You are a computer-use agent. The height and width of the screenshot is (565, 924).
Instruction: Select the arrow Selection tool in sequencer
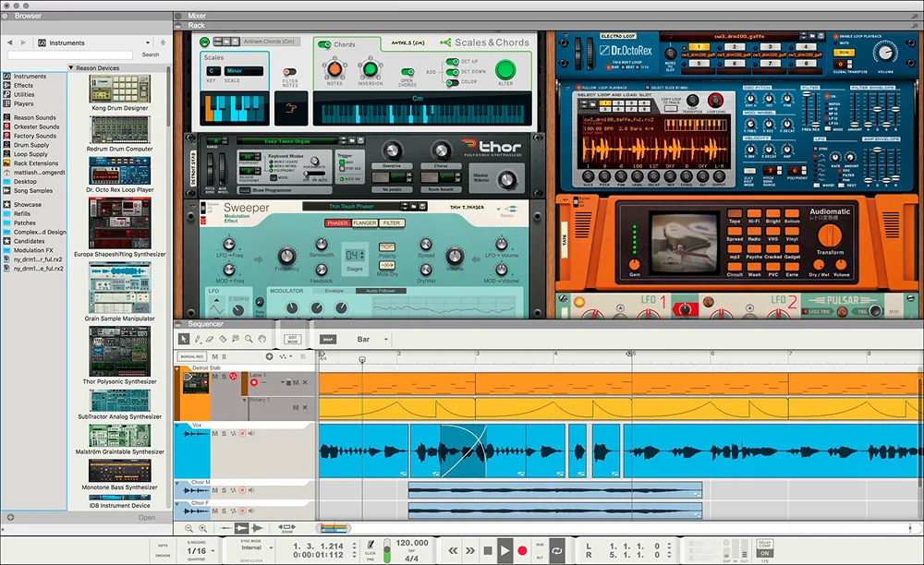(x=184, y=339)
